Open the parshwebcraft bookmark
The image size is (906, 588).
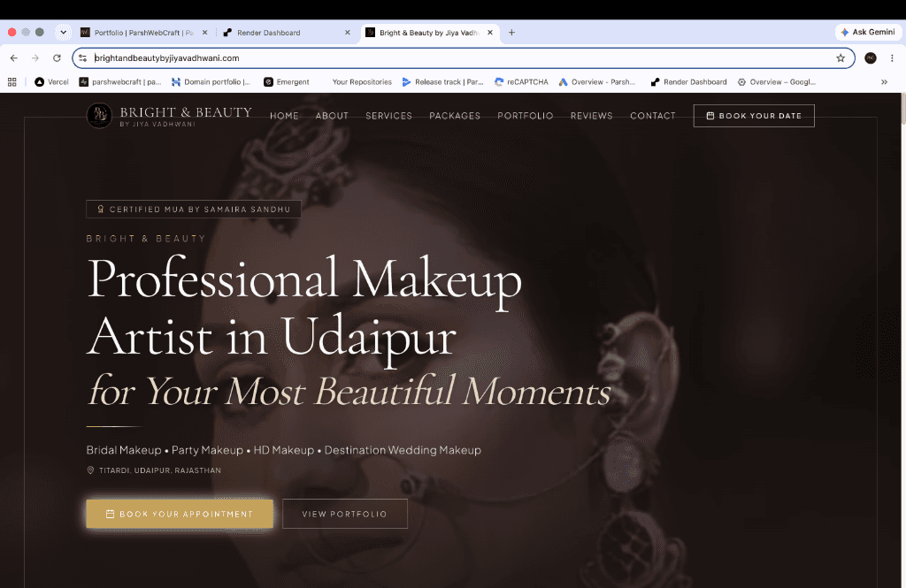(120, 82)
